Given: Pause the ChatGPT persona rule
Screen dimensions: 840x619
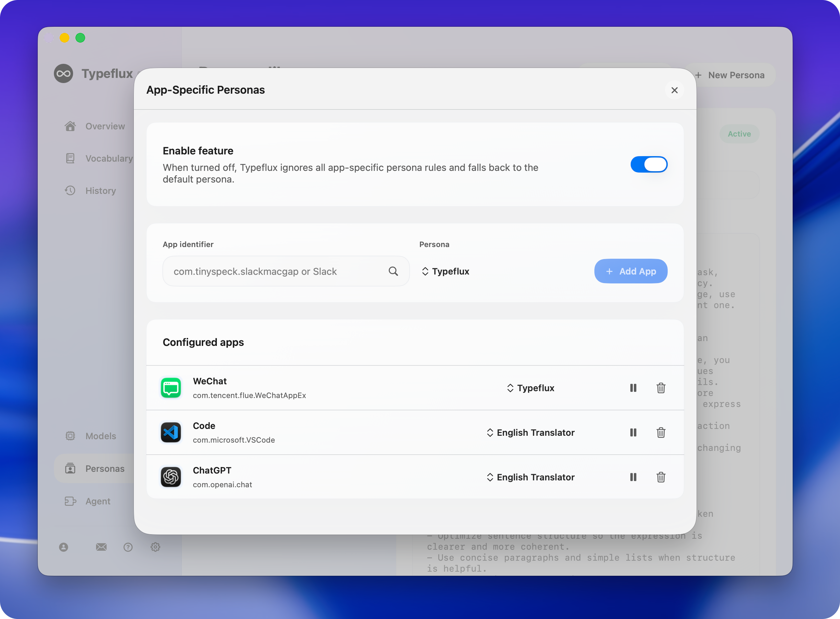Looking at the screenshot, I should click(633, 477).
